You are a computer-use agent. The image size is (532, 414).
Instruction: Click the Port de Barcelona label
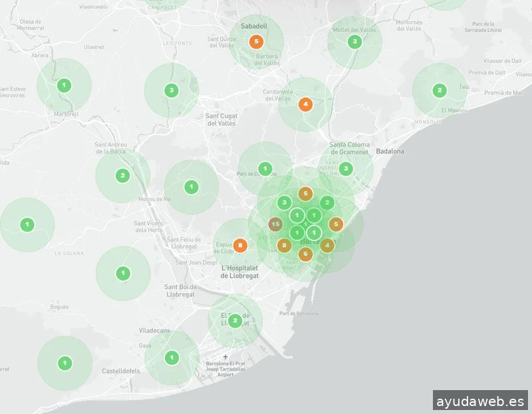point(299,314)
